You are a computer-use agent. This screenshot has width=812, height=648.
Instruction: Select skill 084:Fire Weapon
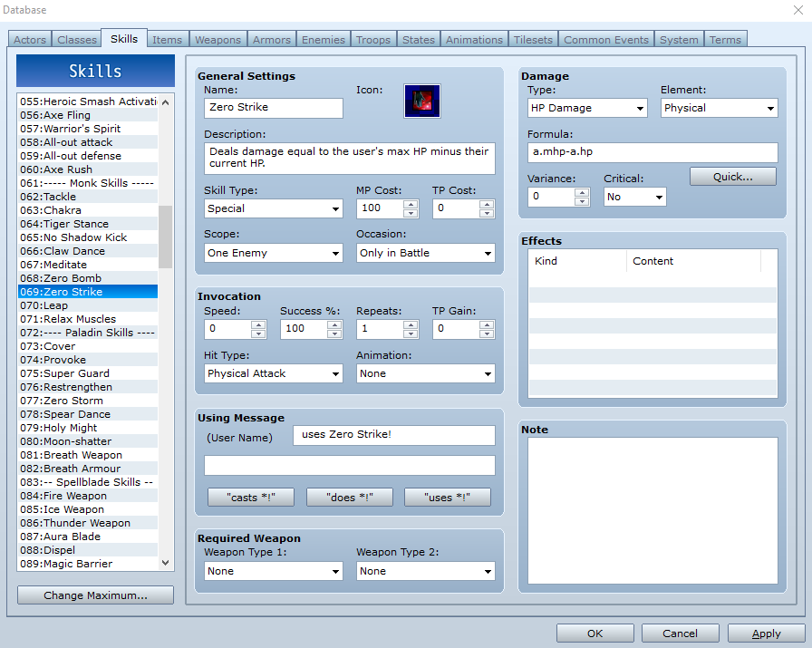pos(88,496)
